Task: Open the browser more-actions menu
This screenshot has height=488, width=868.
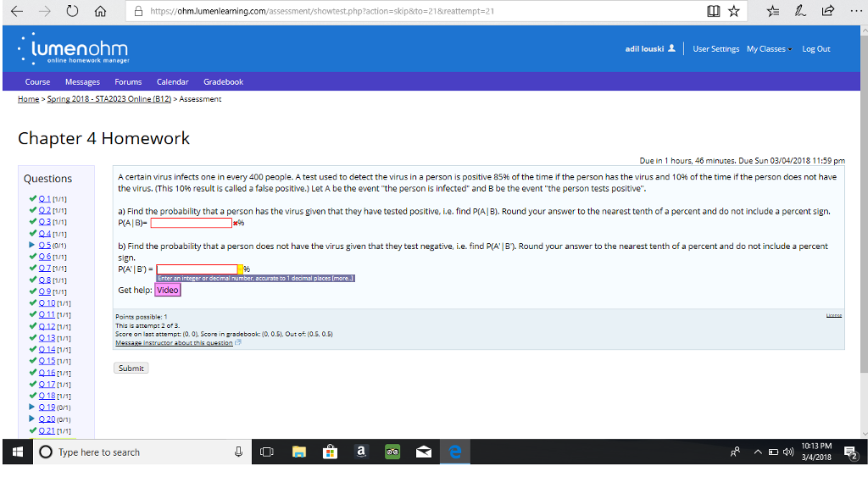Action: [x=858, y=12]
